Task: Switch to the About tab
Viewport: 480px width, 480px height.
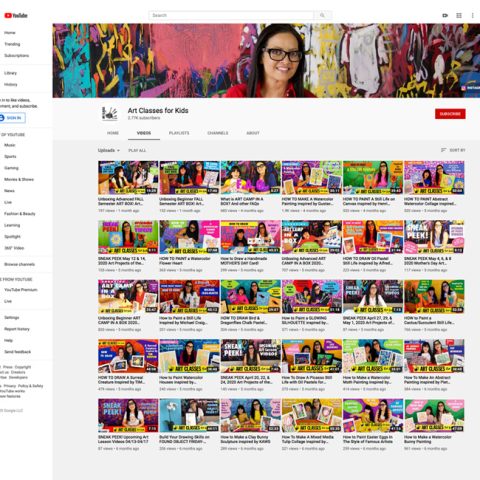Action: click(x=253, y=133)
